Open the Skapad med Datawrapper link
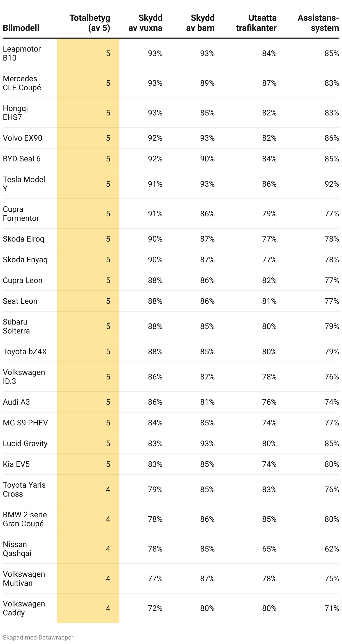 [x=38, y=637]
